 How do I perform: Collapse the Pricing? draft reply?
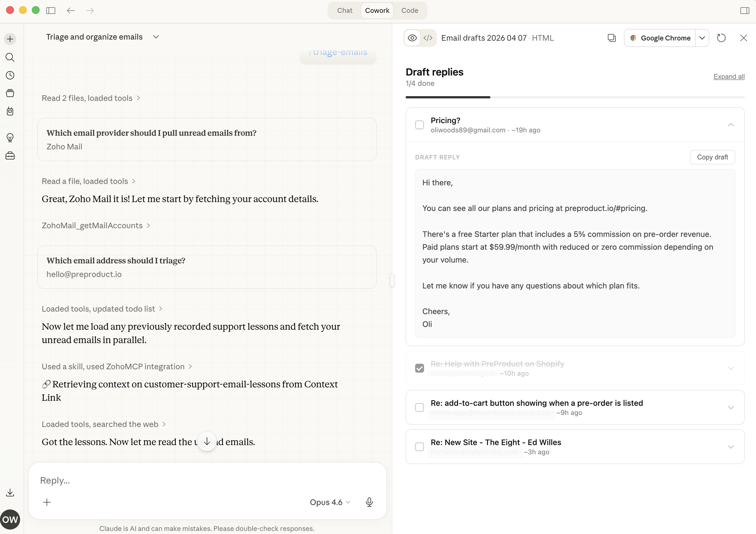[731, 125]
